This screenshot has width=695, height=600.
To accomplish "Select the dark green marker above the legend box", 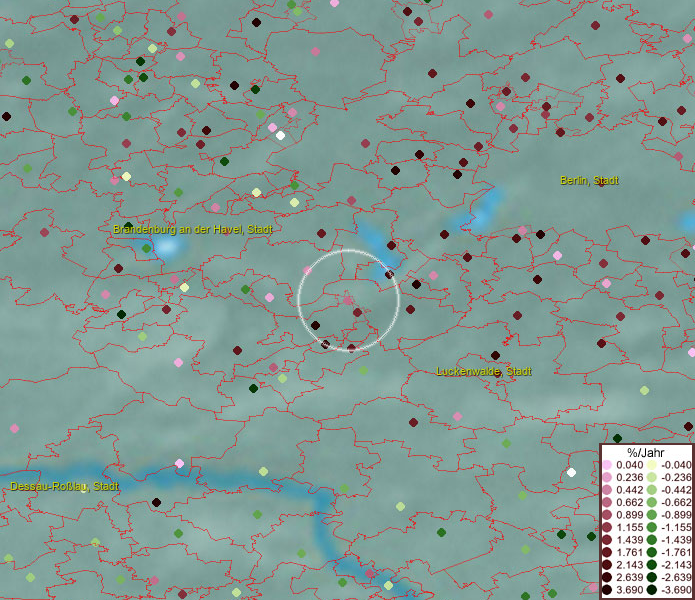I will pos(617,439).
